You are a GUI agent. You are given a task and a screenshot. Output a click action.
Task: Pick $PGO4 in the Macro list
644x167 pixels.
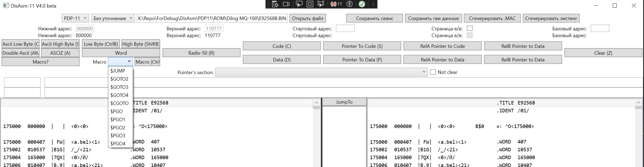point(118,144)
